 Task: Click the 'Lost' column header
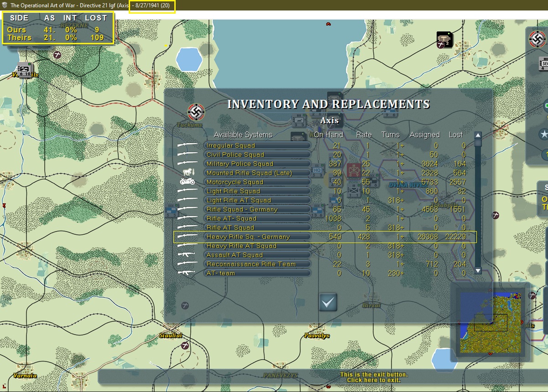[456, 134]
